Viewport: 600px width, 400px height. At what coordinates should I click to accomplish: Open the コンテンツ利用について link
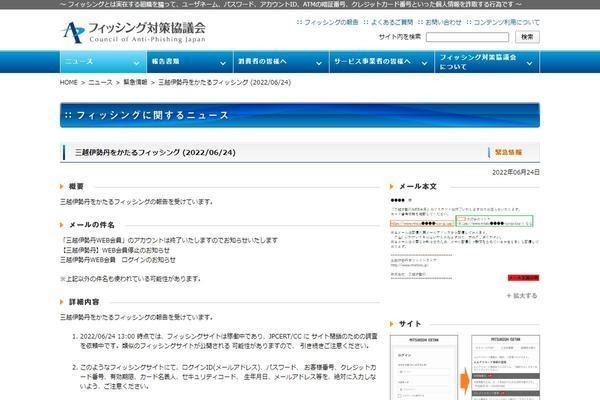coord(507,22)
